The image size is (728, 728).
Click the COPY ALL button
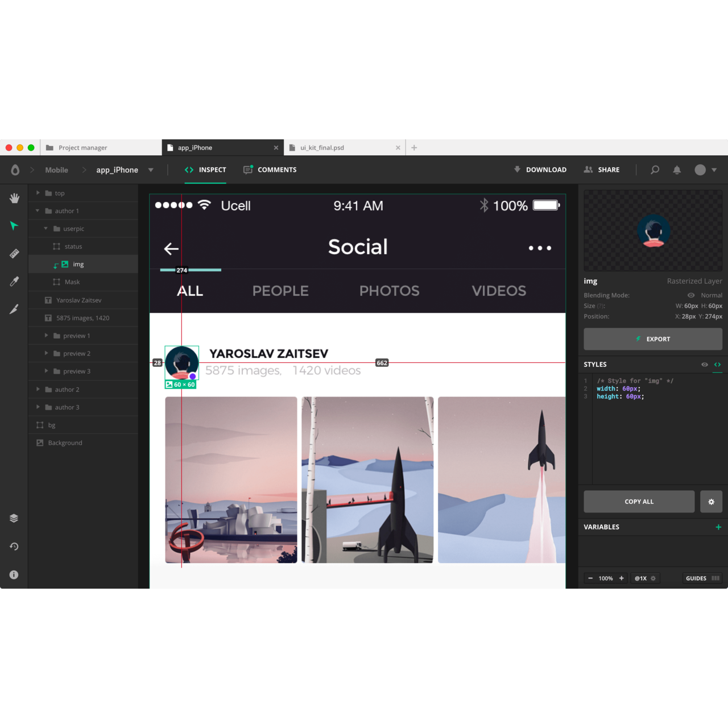(639, 501)
